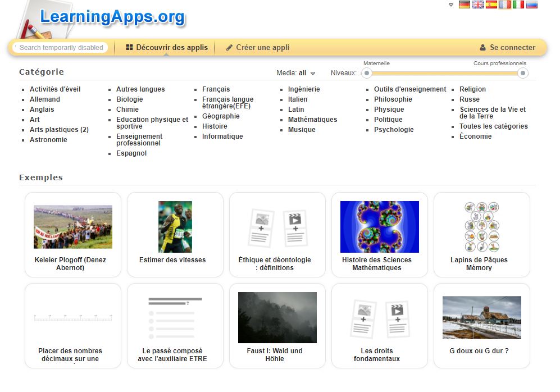
Task: Click Les droits fondamentaux video placeholder icon
Action: coord(397,319)
